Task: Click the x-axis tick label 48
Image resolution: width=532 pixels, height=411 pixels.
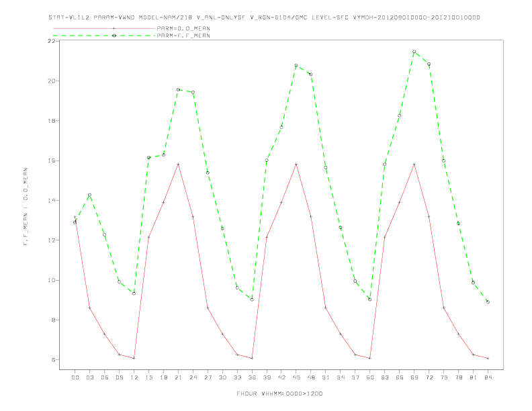Action: pyautogui.click(x=311, y=377)
